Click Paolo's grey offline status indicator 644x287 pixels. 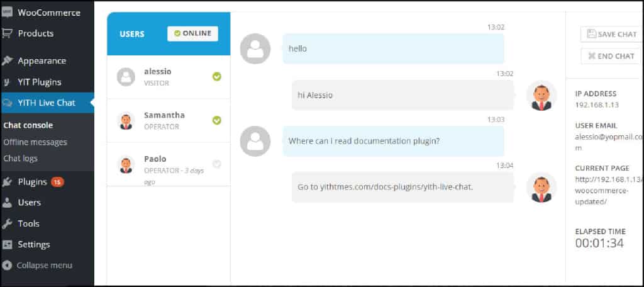click(x=217, y=164)
